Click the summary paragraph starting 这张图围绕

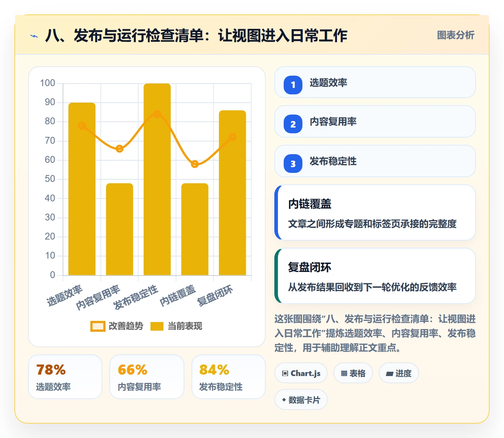click(375, 333)
